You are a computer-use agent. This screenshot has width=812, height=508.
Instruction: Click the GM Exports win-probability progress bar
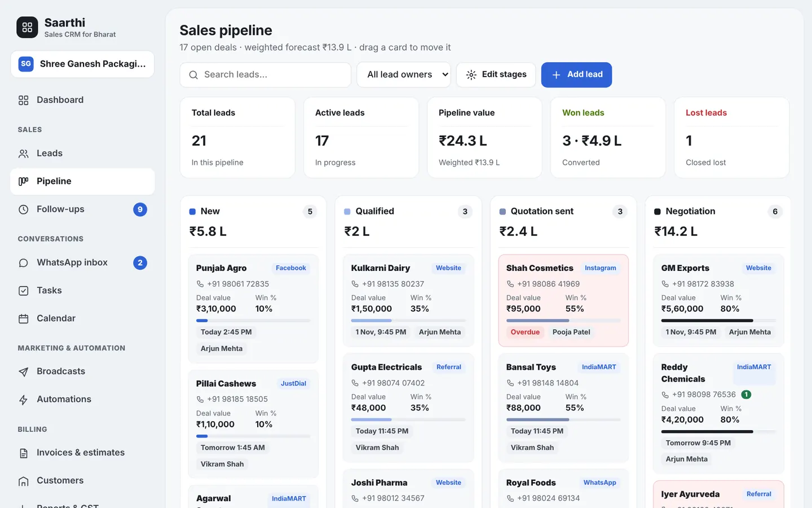[x=718, y=321]
